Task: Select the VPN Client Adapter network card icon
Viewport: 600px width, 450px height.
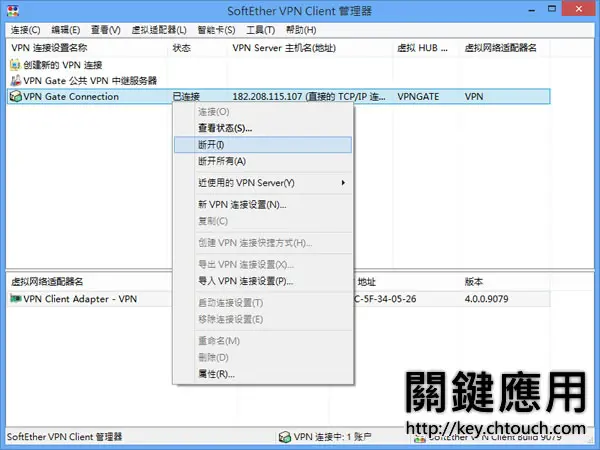Action: (16, 298)
